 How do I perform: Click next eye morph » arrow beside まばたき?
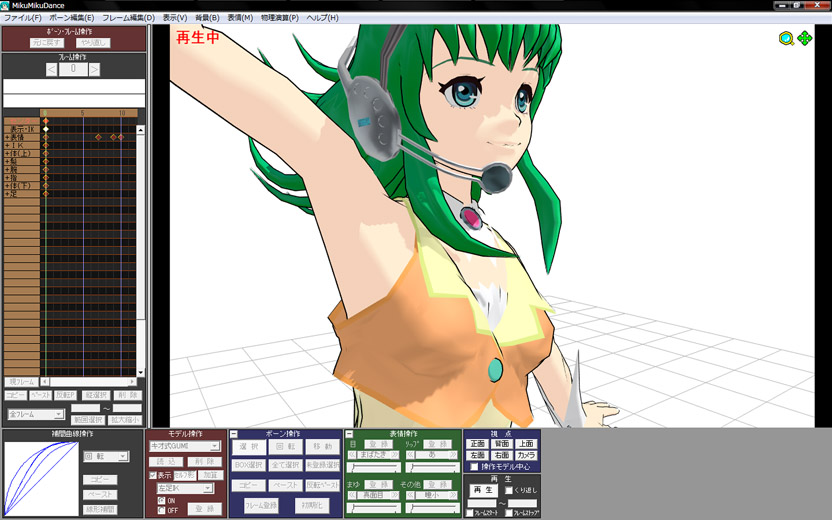pyautogui.click(x=395, y=455)
